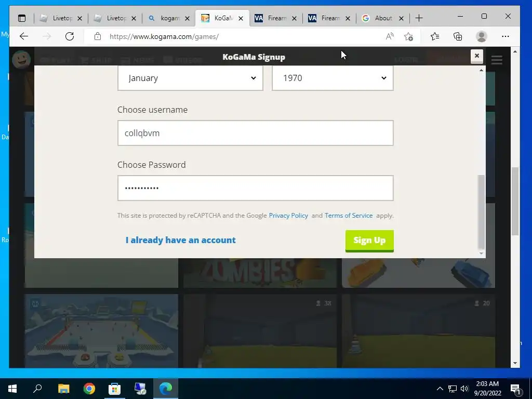Open Edge Settings and more menu
Viewport: 532px width, 399px height.
click(505, 36)
